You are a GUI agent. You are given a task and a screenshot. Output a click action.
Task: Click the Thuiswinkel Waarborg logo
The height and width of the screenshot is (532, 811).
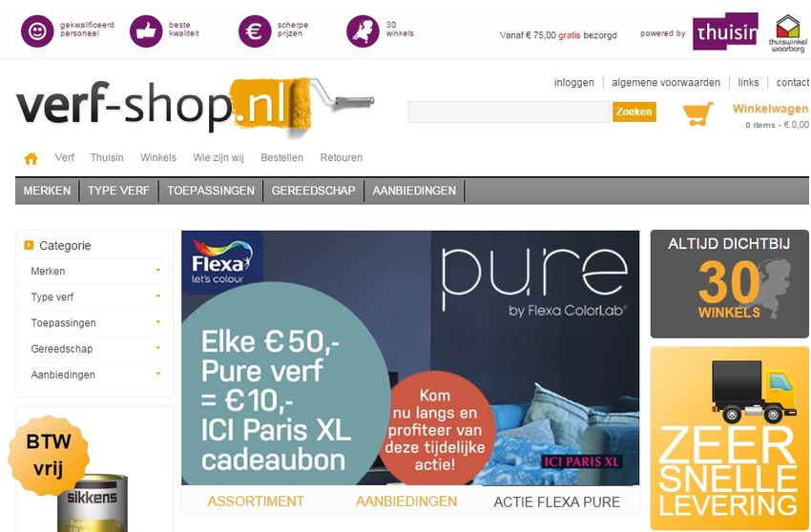click(788, 33)
